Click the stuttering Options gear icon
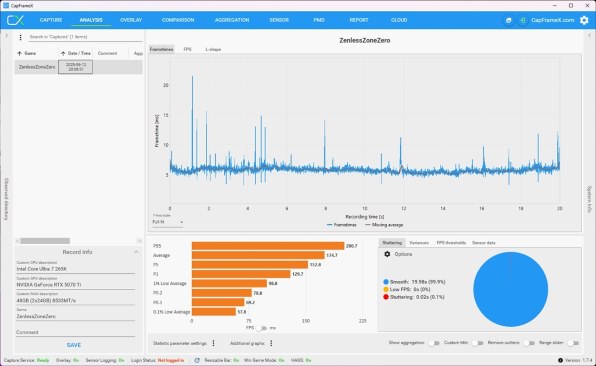 point(387,254)
